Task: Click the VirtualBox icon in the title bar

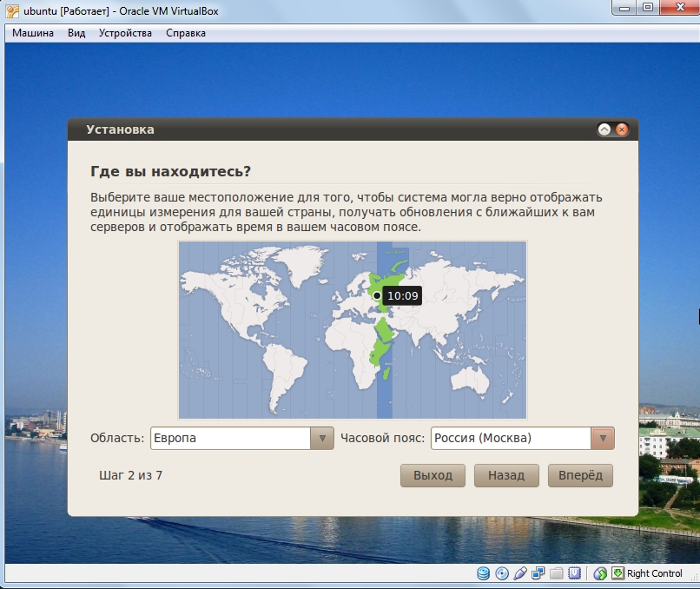Action: tap(12, 11)
